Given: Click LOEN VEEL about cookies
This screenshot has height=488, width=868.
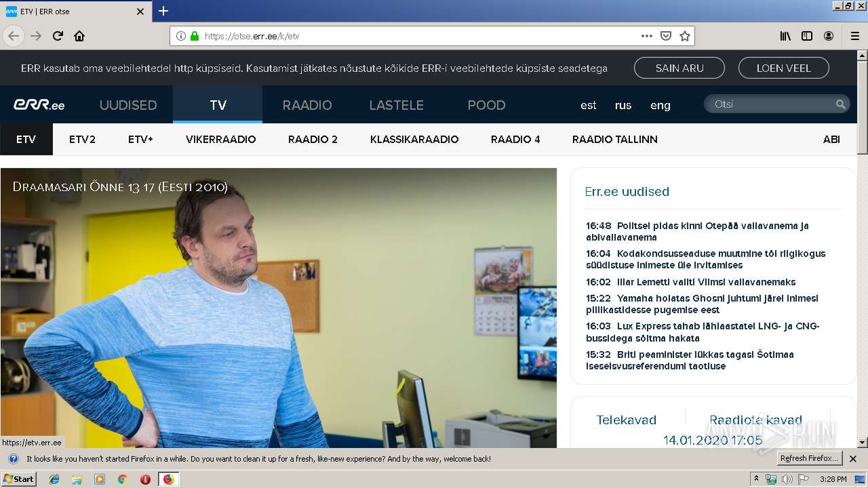Looking at the screenshot, I should pos(783,68).
